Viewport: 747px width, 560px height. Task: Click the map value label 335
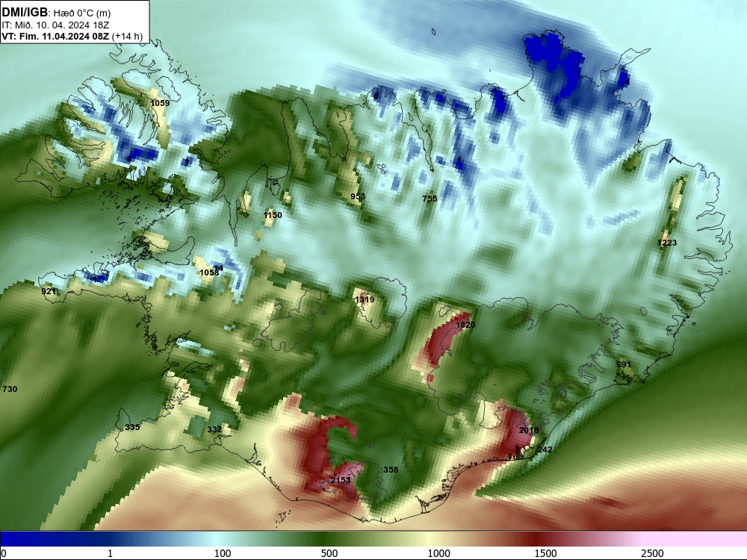[132, 427]
